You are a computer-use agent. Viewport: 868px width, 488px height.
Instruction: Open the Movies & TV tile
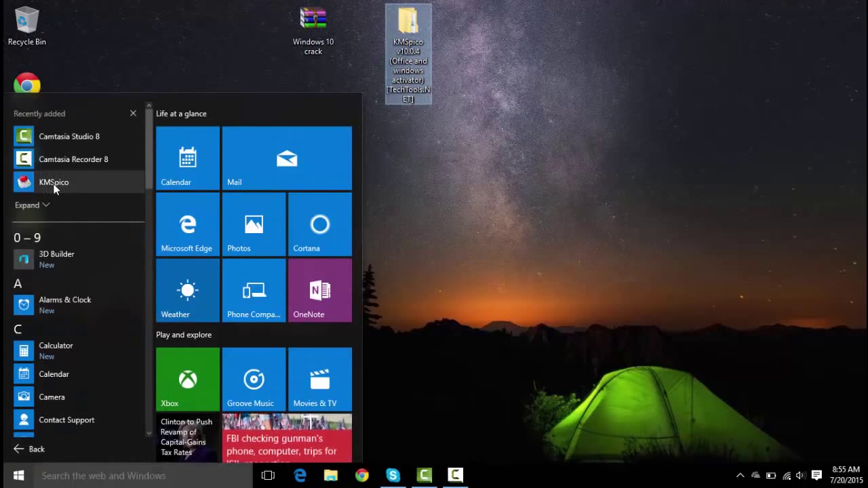coord(320,379)
